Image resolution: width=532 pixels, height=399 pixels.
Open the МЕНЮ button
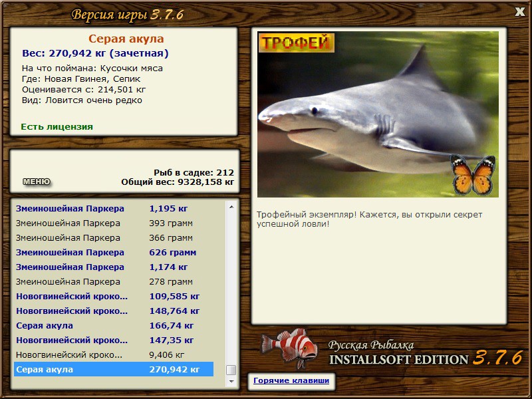[x=37, y=182]
